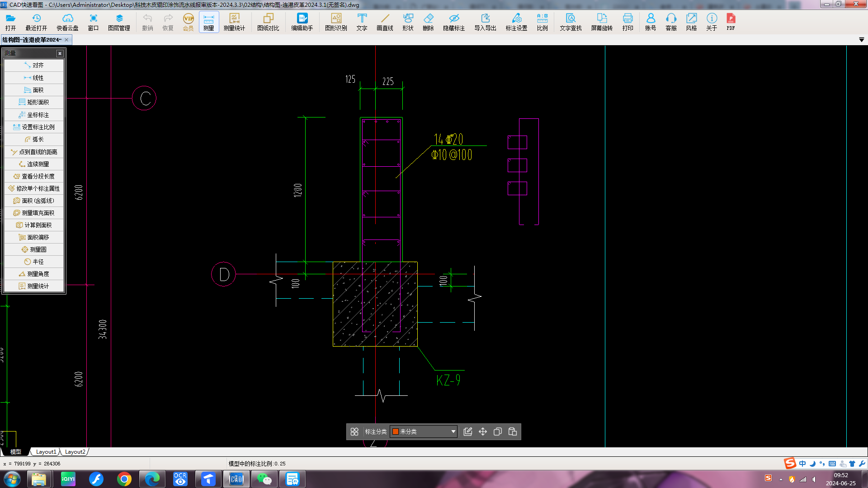868x488 pixels.
Task: Select 查看分段长度 option
Action: [34, 176]
